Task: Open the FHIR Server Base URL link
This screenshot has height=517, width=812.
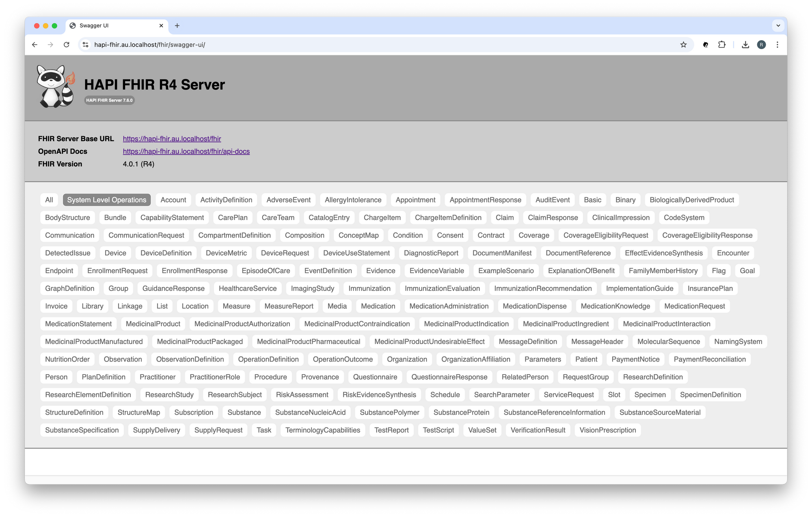Action: (x=172, y=139)
